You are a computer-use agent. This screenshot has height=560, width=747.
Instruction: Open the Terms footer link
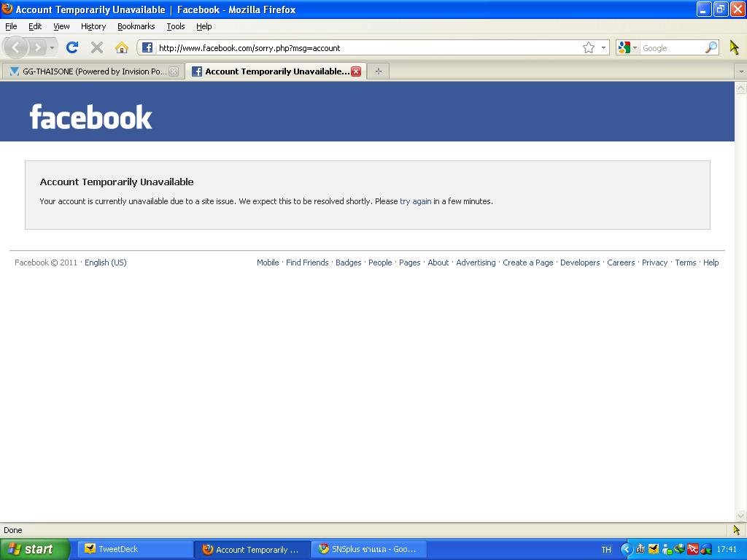click(x=686, y=262)
